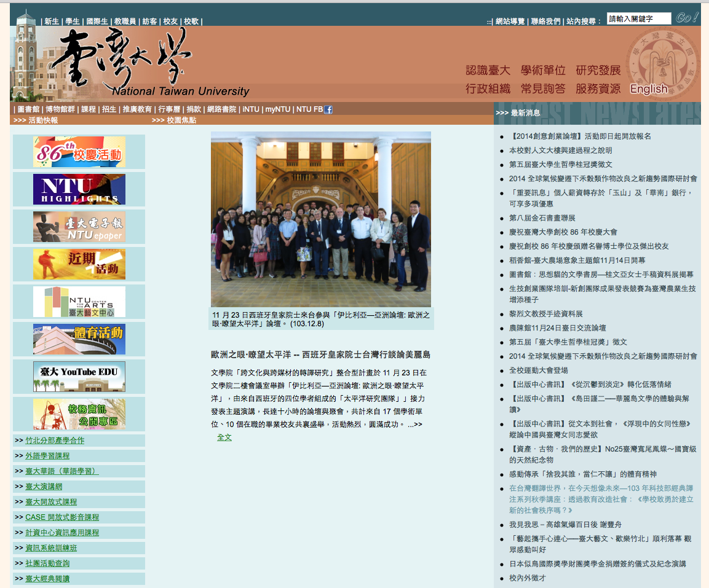The width and height of the screenshot is (709, 588).
Task: Open the 圖書館 link in the toolbar
Action: point(29,109)
